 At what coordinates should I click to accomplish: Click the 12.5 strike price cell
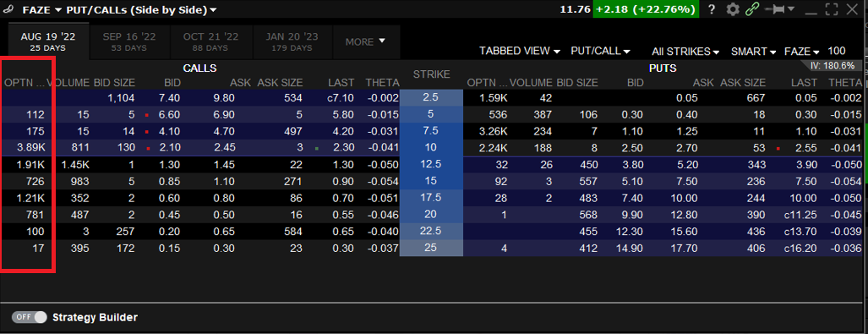pos(431,165)
